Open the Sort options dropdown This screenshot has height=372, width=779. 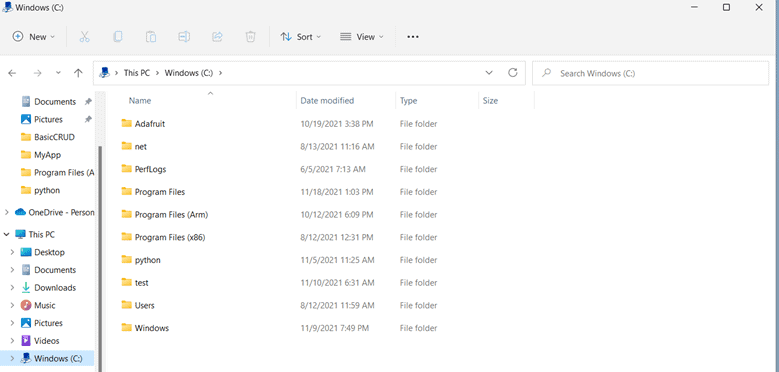point(301,37)
